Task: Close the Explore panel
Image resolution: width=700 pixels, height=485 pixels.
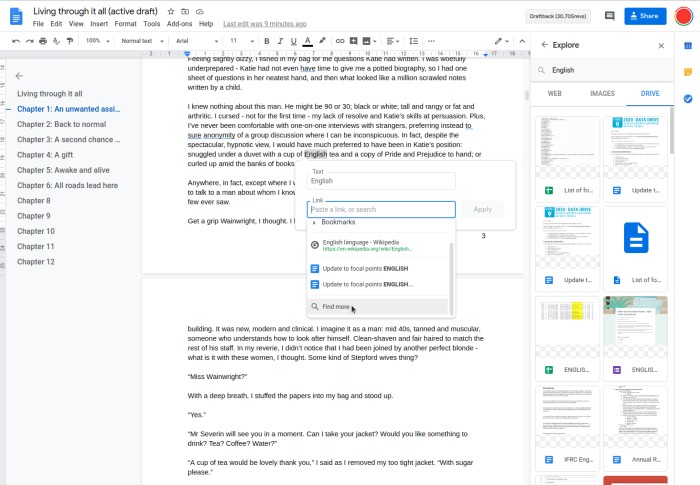Action: pyautogui.click(x=661, y=46)
